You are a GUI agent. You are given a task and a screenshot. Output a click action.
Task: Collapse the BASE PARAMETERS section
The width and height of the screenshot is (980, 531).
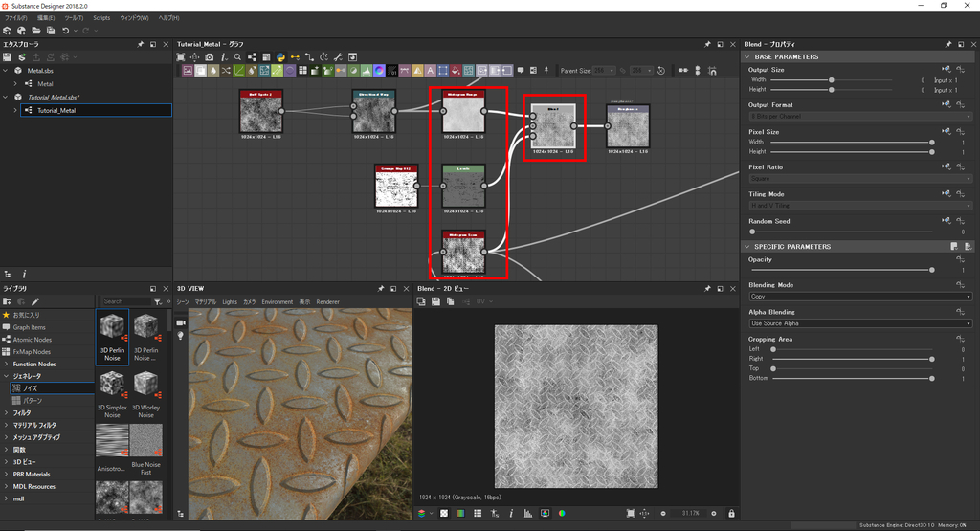(x=747, y=57)
